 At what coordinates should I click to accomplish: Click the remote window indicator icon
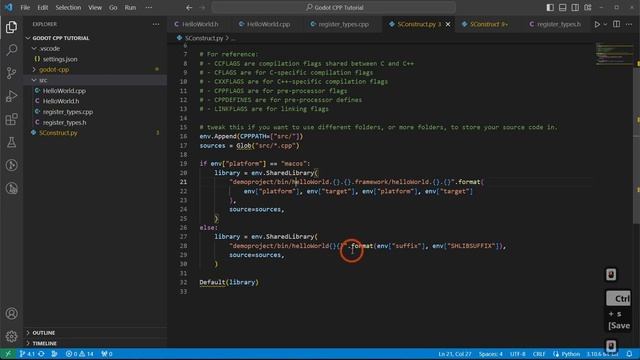point(8,354)
